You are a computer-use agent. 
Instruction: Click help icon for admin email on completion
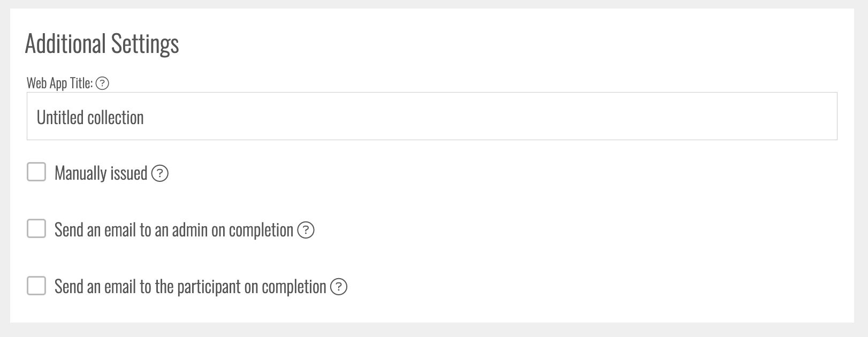[306, 230]
